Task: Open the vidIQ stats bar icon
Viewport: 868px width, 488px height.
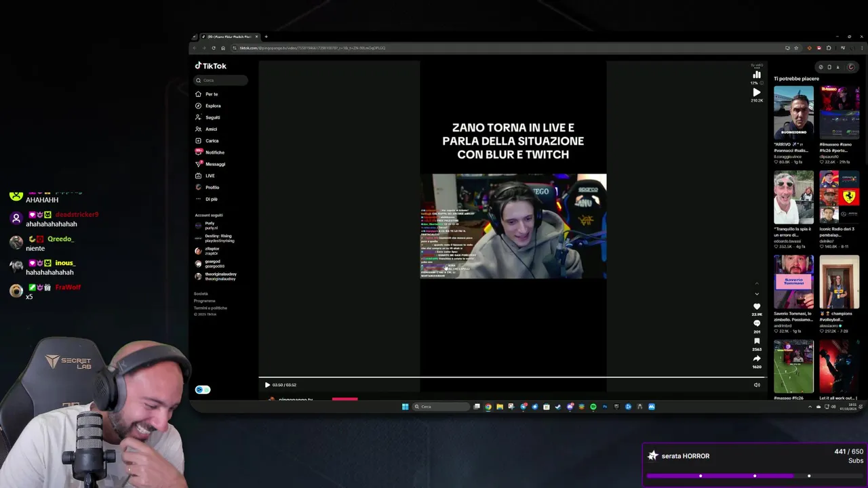Action: (757, 75)
